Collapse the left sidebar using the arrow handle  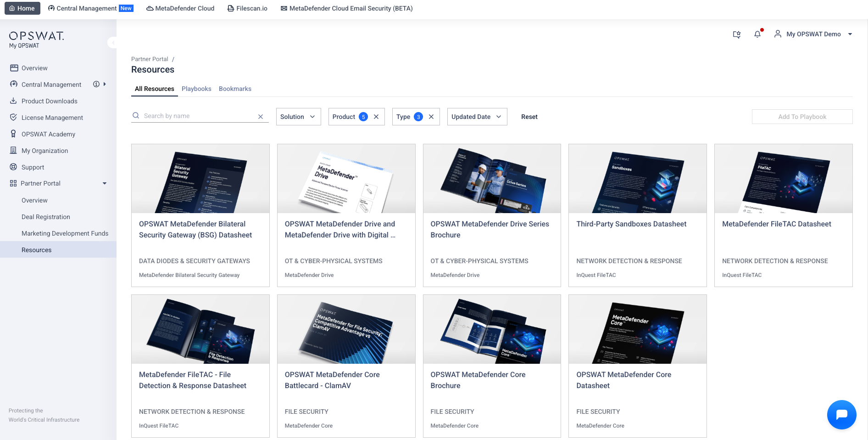(112, 43)
